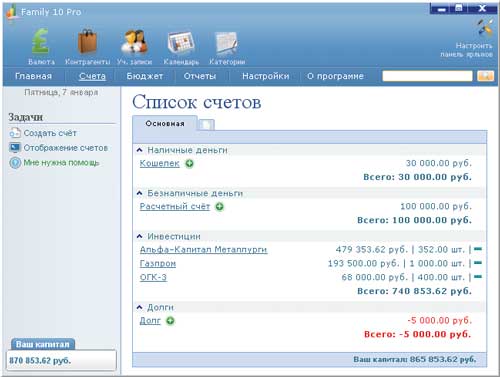500x377 pixels.
Task: Open the Газпром account link
Action: pyautogui.click(x=158, y=264)
